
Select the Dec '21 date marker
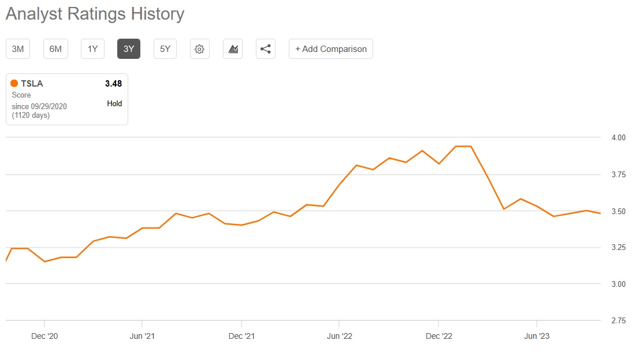[241, 336]
